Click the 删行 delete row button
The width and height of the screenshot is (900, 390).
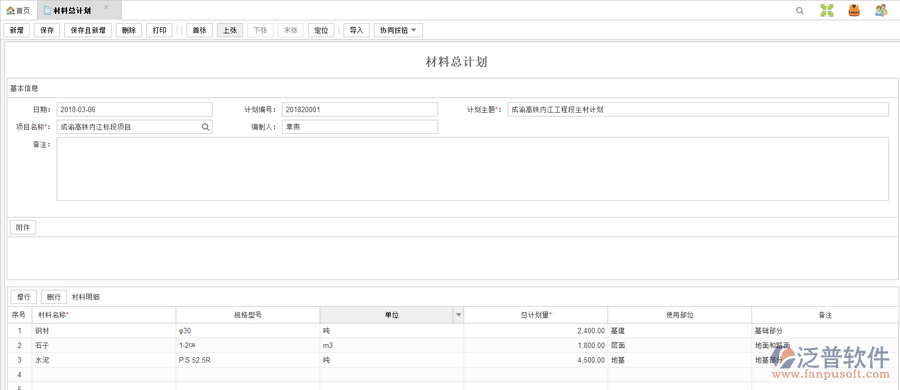pos(54,297)
